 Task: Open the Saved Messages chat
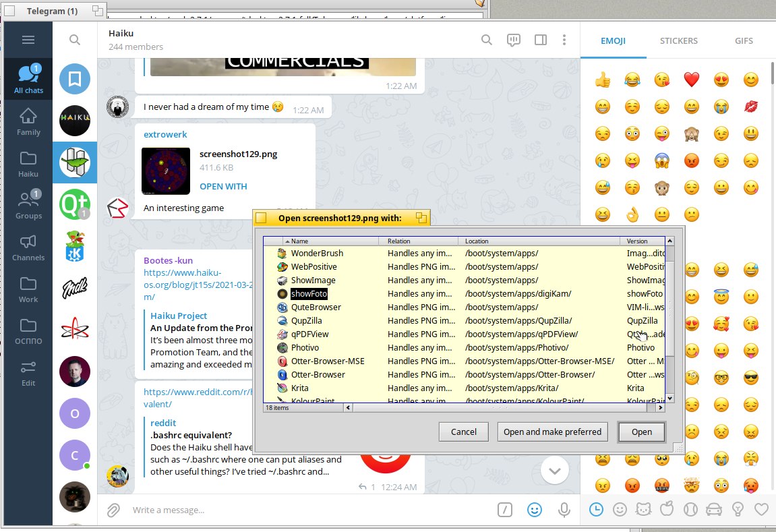pyautogui.click(x=75, y=79)
